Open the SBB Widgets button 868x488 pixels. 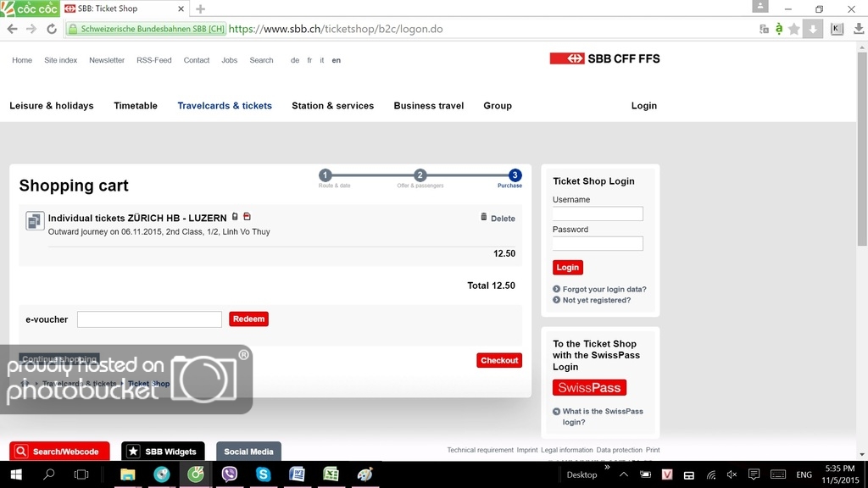pyautogui.click(x=163, y=452)
